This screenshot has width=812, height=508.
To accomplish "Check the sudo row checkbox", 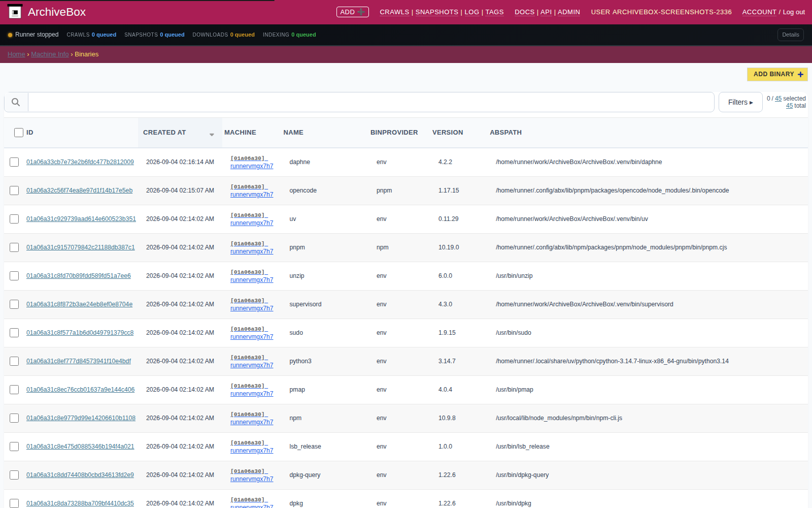I will click(x=14, y=333).
